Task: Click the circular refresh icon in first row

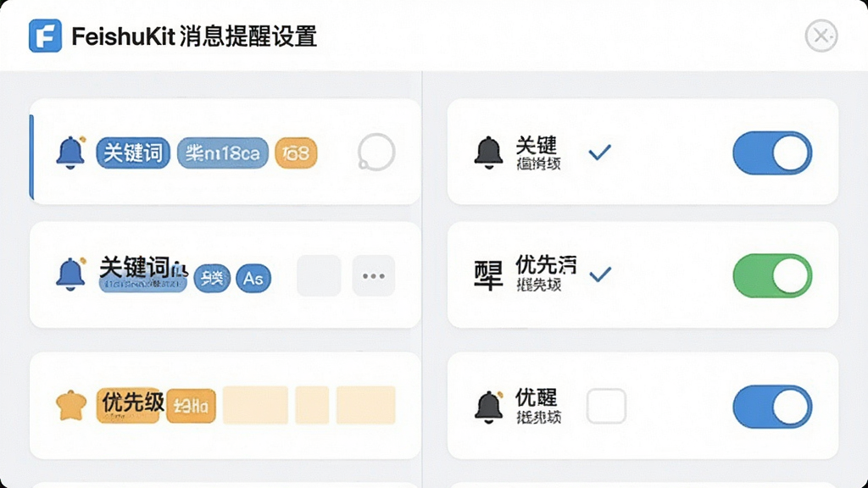Action: (376, 152)
